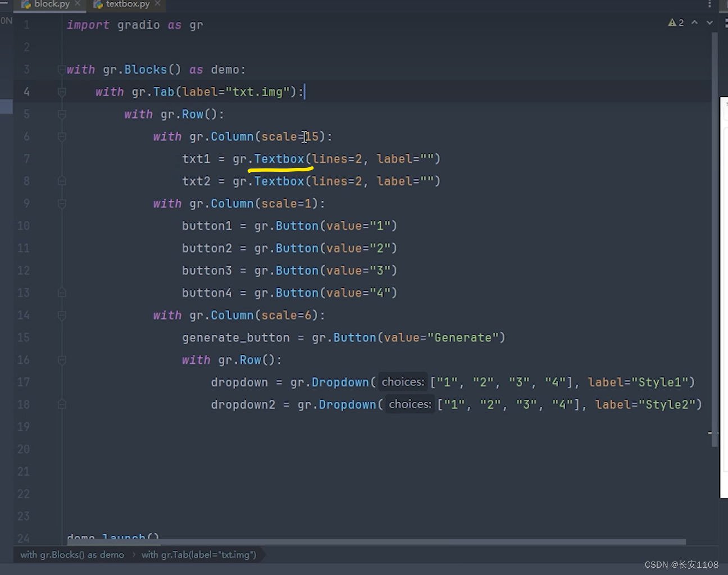
Task: Collapse the gr.Blocks() block on line 3
Action: coord(62,70)
